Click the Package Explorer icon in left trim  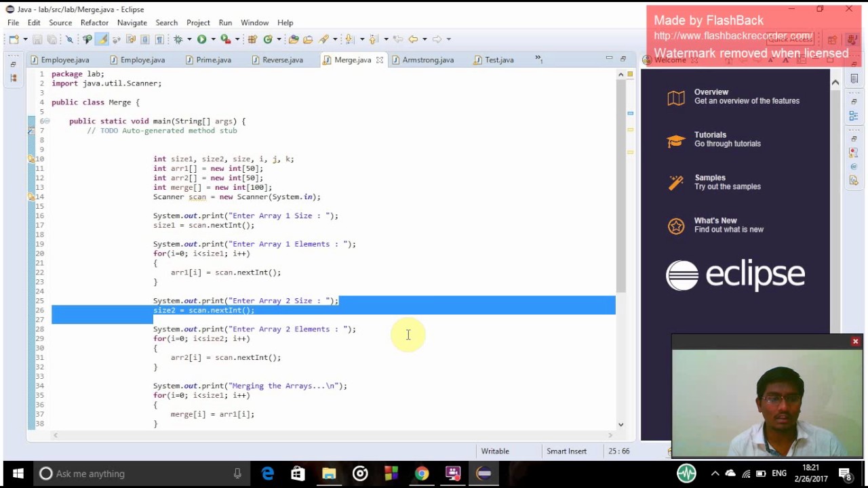pyautogui.click(x=13, y=78)
